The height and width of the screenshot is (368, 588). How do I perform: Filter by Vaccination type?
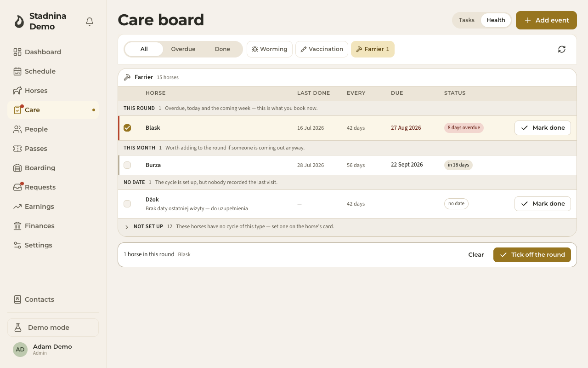point(322,49)
